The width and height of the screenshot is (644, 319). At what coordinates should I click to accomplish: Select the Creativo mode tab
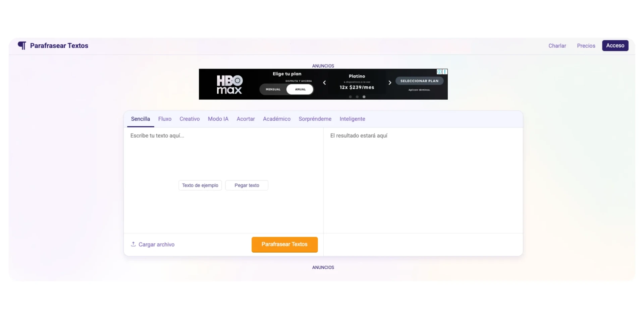pyautogui.click(x=190, y=119)
